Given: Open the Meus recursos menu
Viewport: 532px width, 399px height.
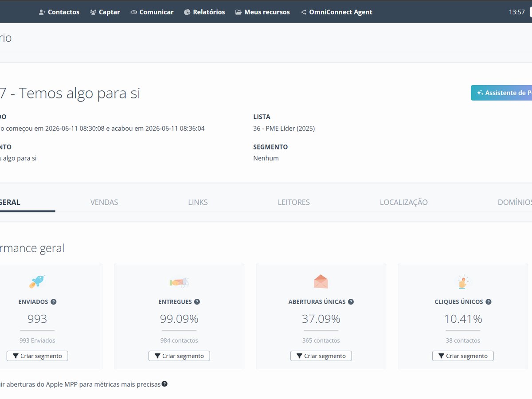Looking at the screenshot, I should tap(262, 12).
